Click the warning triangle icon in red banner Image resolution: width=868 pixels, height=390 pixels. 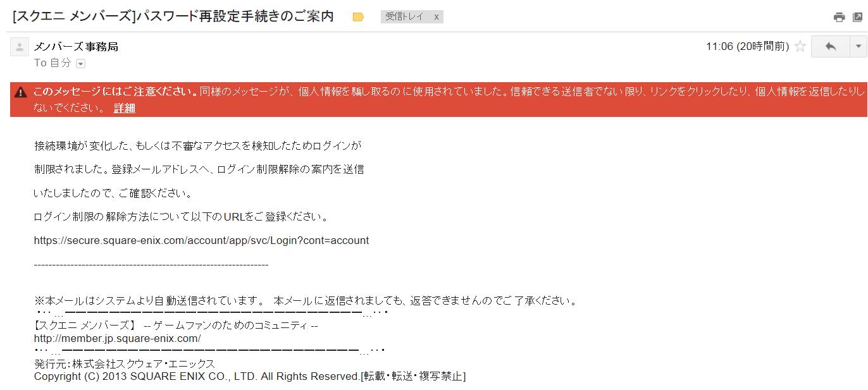pyautogui.click(x=21, y=92)
